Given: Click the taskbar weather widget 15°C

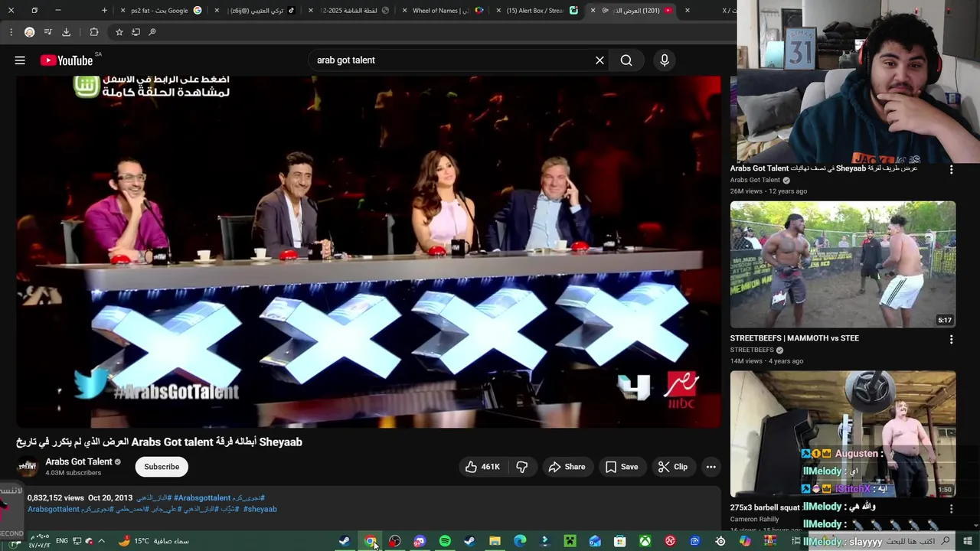Looking at the screenshot, I should (153, 541).
